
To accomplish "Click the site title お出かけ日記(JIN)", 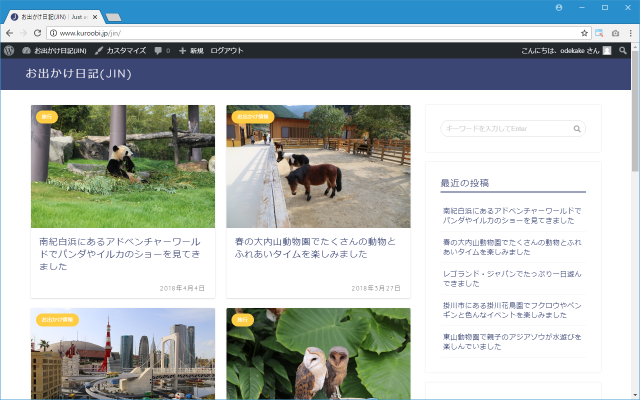I will coord(78,73).
